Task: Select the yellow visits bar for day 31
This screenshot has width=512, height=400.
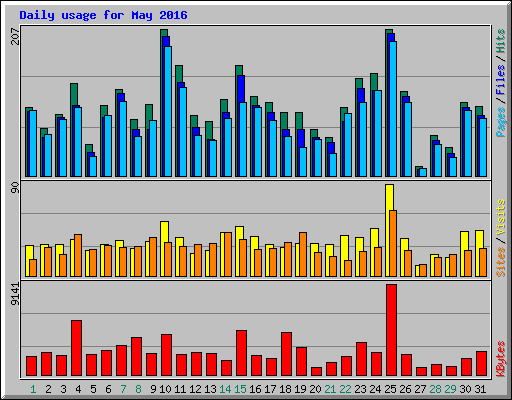Action: [x=478, y=253]
